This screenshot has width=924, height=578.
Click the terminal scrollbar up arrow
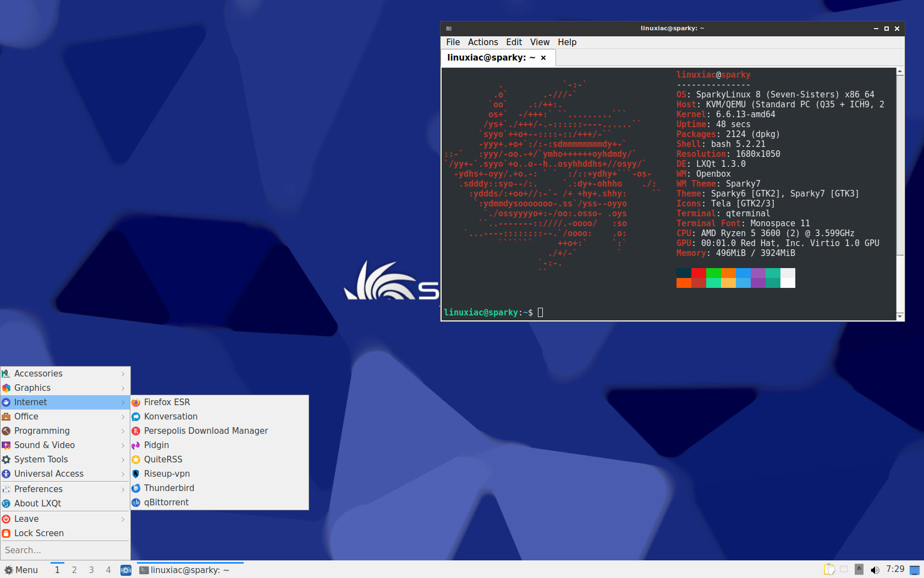click(900, 72)
